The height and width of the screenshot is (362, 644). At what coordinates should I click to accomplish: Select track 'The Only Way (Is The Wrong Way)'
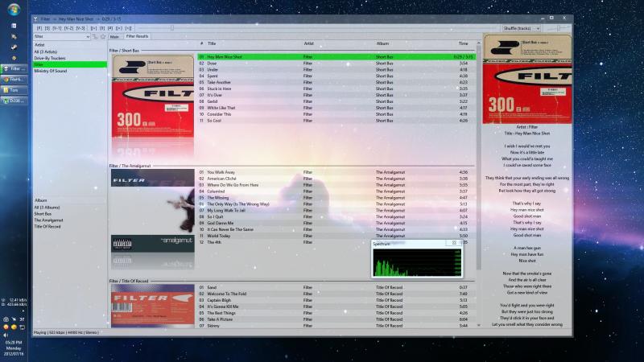(x=336, y=204)
